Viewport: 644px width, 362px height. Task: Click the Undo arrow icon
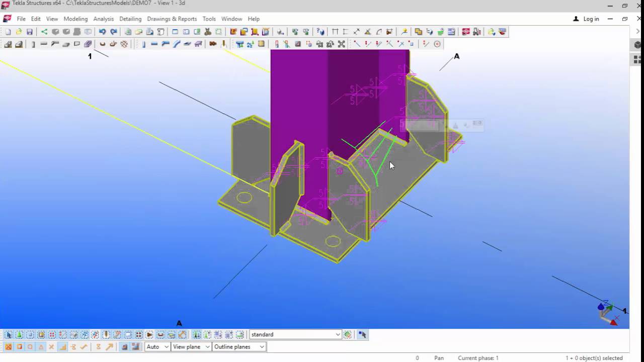pos(102,32)
